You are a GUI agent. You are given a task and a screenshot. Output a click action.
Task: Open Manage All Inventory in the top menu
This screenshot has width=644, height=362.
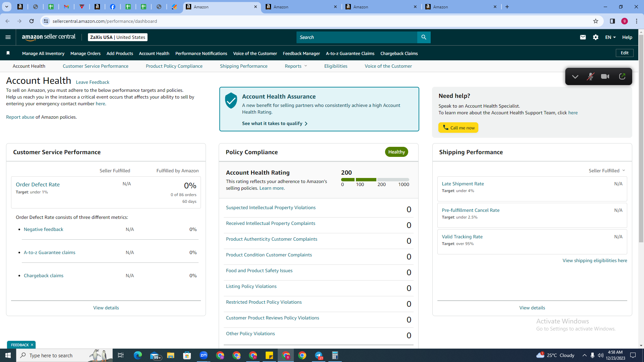(43, 53)
